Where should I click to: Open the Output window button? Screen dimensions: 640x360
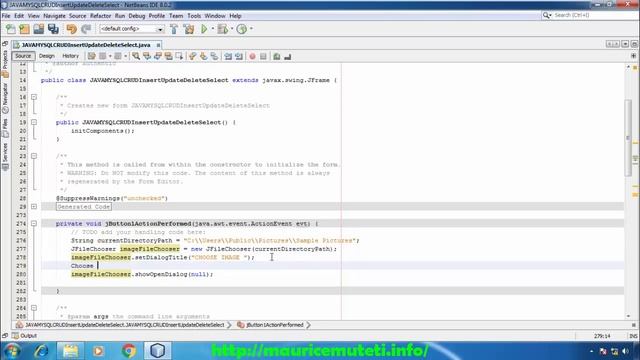tap(24, 336)
